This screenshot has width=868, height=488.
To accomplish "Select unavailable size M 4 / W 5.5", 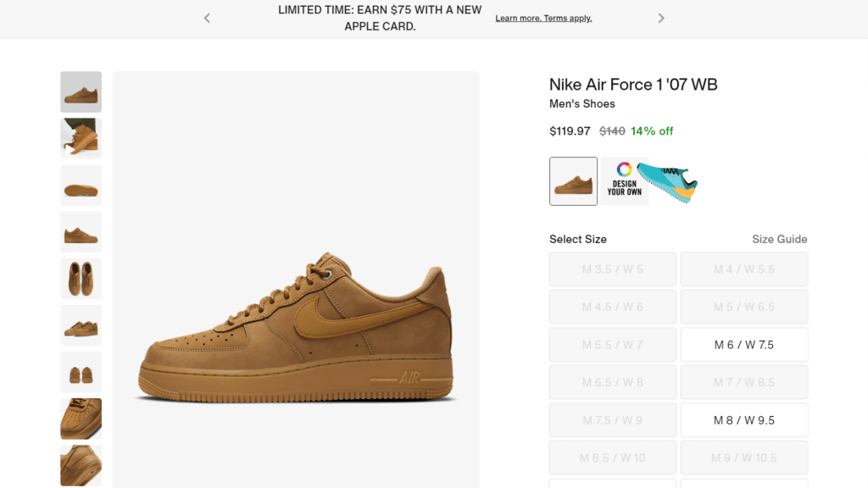I will 744,269.
